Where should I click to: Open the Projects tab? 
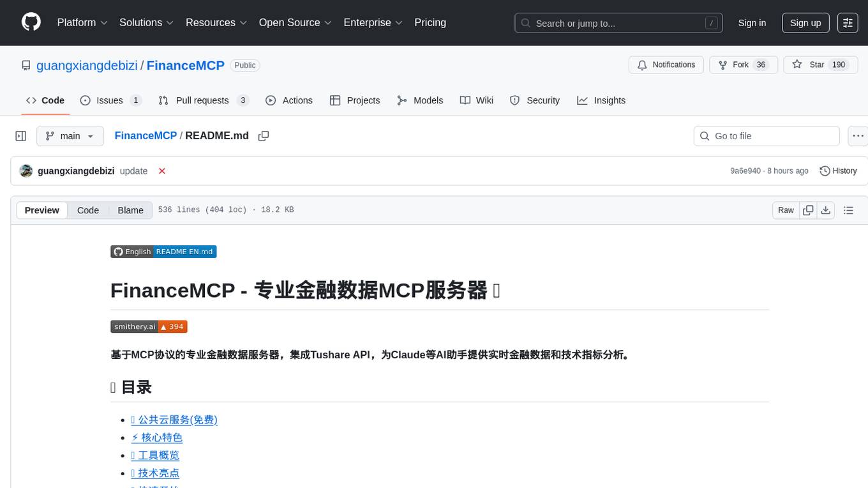[x=355, y=100]
